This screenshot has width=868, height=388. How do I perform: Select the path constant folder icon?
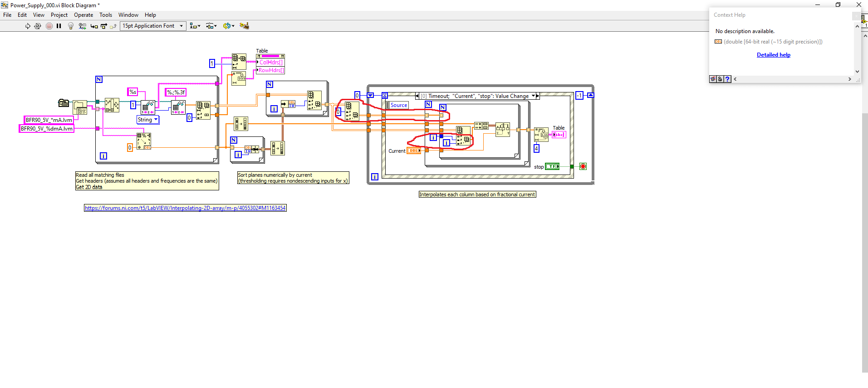64,103
